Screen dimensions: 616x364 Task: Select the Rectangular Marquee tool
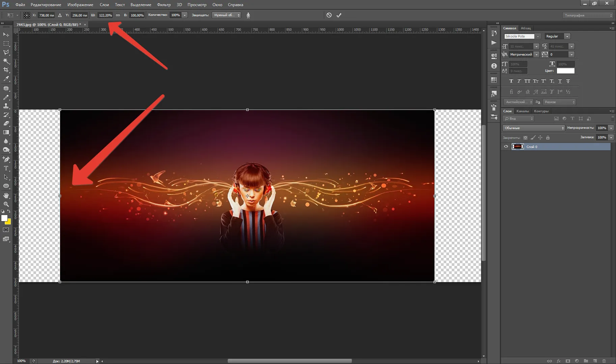(x=6, y=43)
